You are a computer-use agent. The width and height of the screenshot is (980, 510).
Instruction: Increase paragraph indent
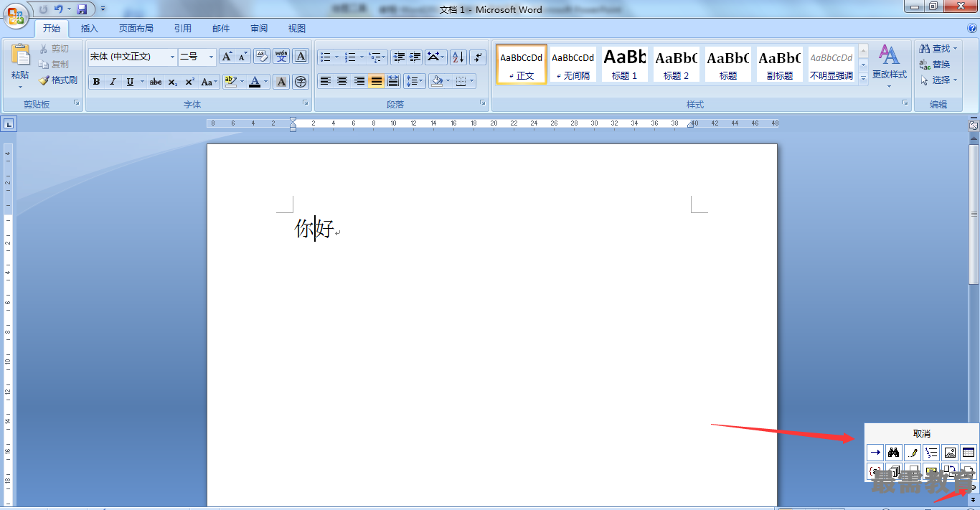(x=415, y=57)
